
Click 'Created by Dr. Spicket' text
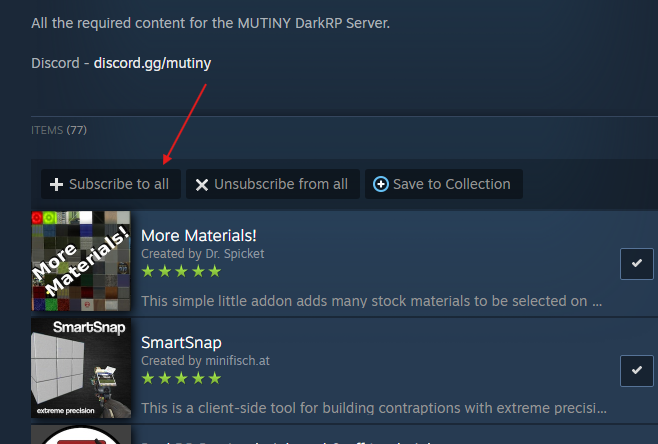pyautogui.click(x=203, y=254)
